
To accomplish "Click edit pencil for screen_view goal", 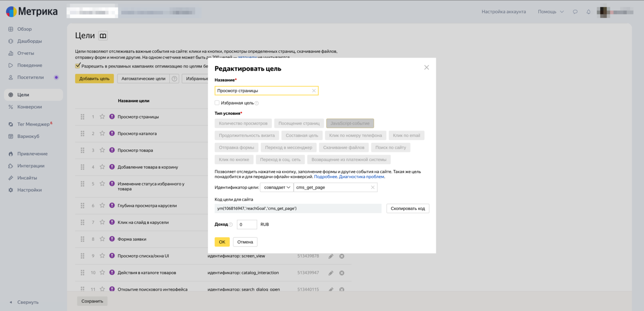I will [x=331, y=256].
